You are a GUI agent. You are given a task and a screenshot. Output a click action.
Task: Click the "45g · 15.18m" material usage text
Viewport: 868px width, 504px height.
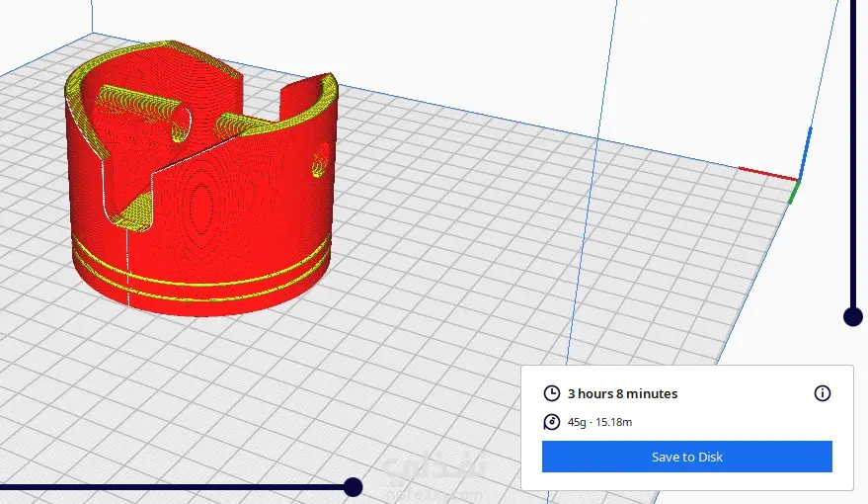(x=599, y=422)
